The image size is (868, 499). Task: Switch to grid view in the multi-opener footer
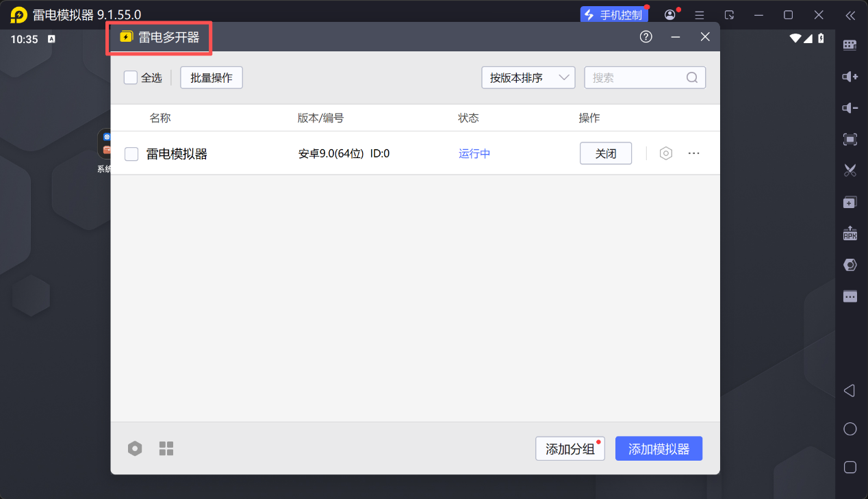tap(166, 448)
